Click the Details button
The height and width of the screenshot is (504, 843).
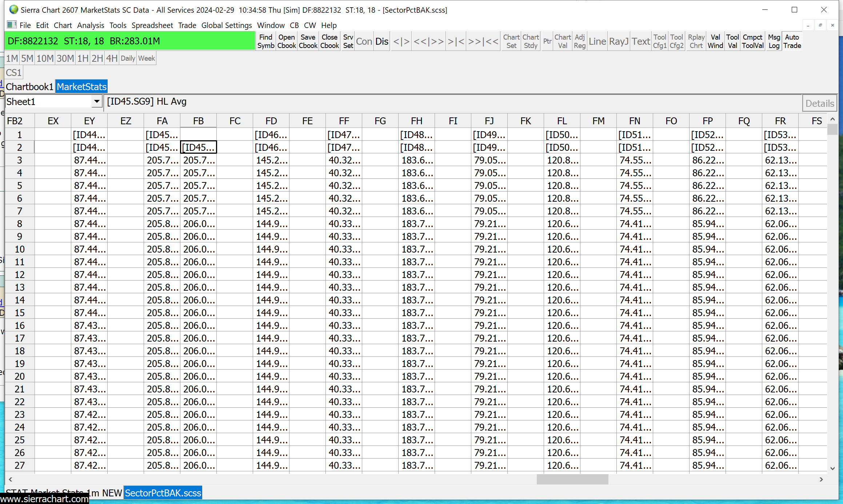pyautogui.click(x=819, y=104)
